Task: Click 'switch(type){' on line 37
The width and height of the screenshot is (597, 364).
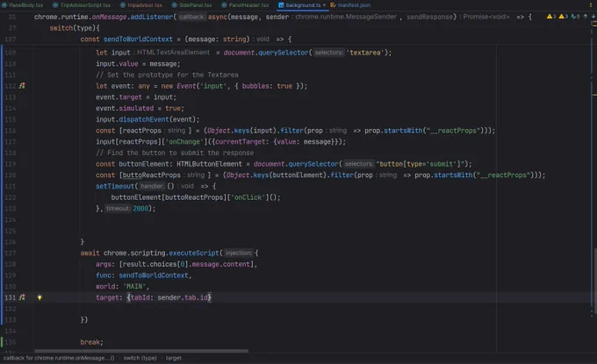Action: (x=75, y=28)
